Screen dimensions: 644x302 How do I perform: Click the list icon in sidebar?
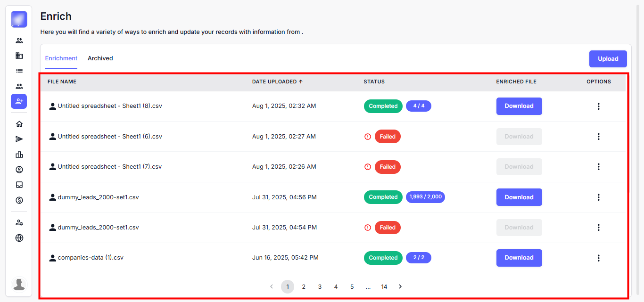(19, 71)
